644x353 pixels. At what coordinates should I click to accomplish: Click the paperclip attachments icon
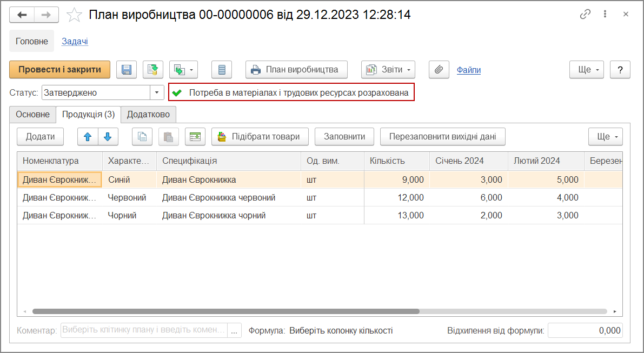(439, 70)
